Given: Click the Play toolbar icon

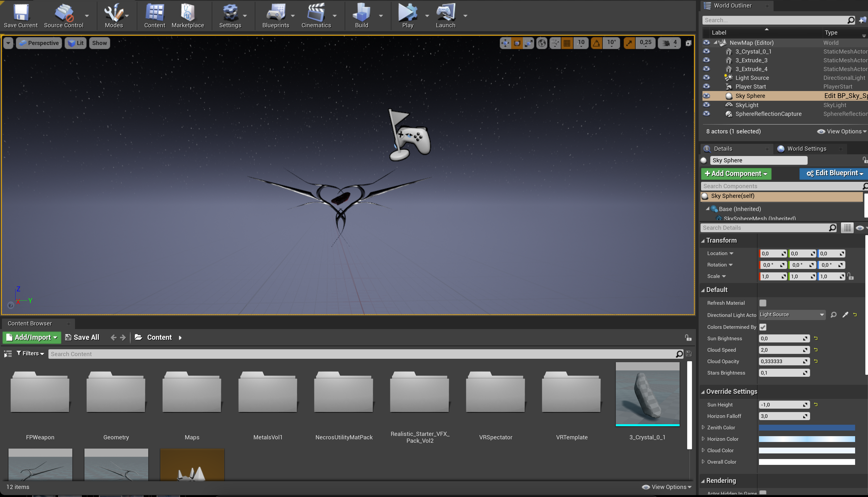Looking at the screenshot, I should [407, 15].
